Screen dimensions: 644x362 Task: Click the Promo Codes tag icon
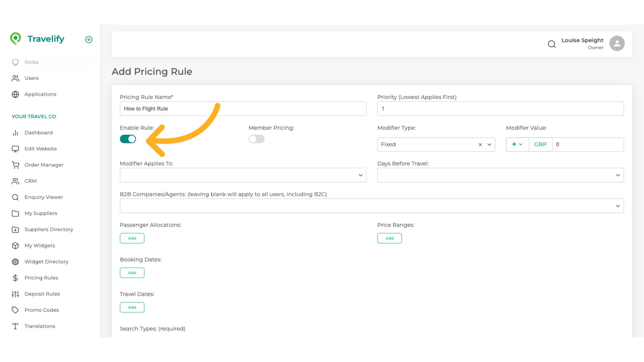tap(15, 310)
